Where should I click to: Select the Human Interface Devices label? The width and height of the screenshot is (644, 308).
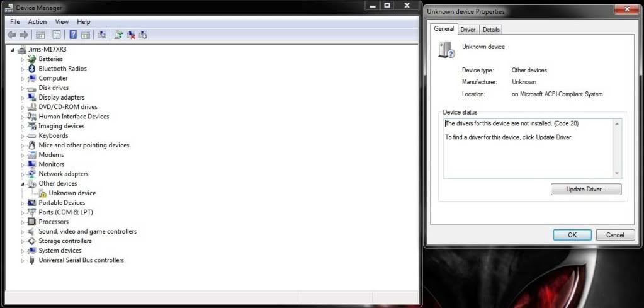(74, 117)
